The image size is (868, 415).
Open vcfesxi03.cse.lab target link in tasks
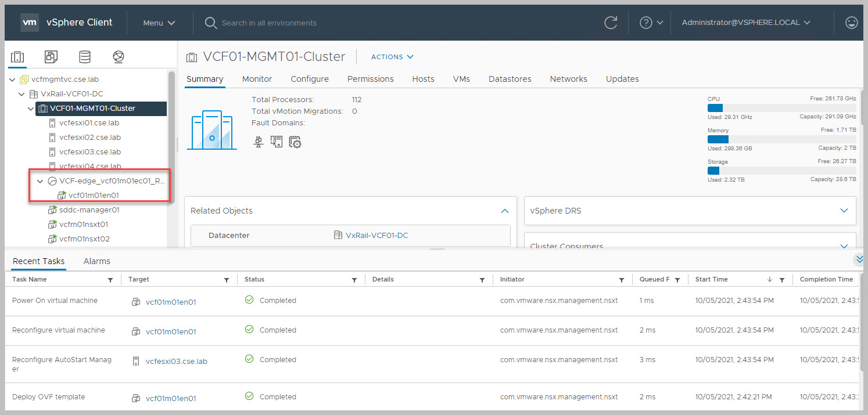176,361
